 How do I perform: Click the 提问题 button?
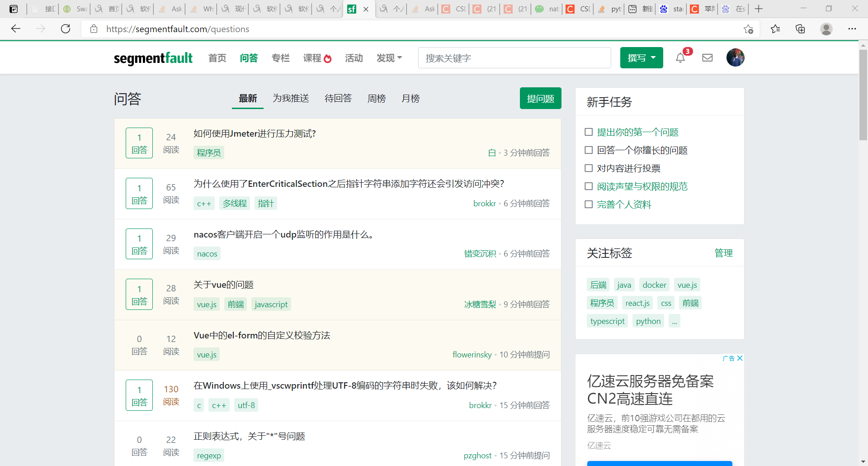pyautogui.click(x=541, y=98)
